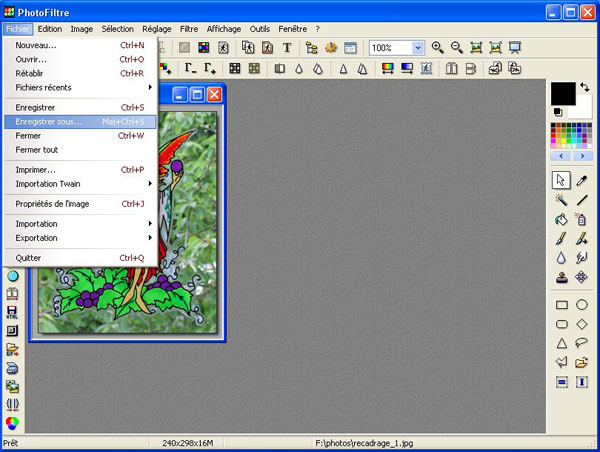600x452 pixels.
Task: Open the Réglage menu
Action: click(157, 29)
